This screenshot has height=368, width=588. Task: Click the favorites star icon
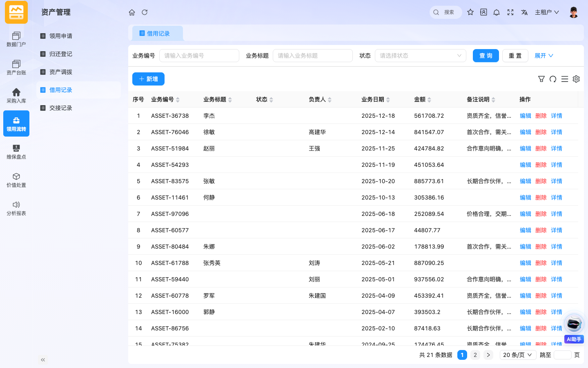click(x=470, y=12)
